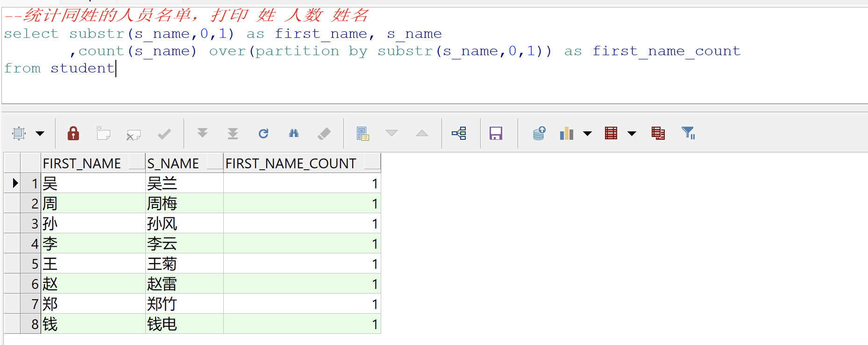Expand the dropdown next to bar chart
The image size is (868, 345).
pos(587,134)
